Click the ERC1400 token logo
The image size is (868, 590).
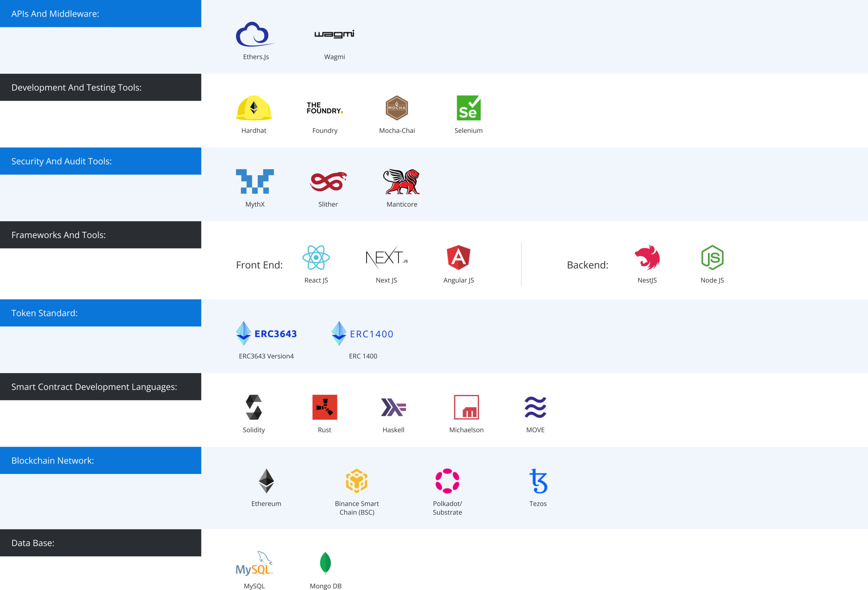(362, 333)
